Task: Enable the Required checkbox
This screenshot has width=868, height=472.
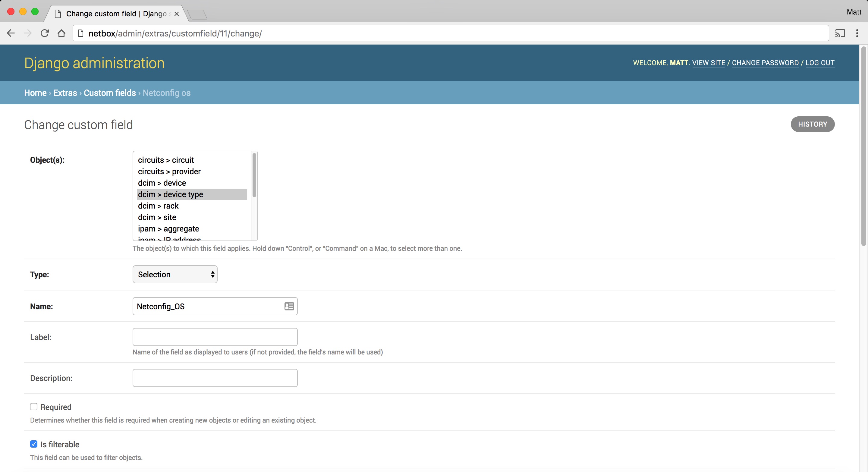Action: [34, 407]
